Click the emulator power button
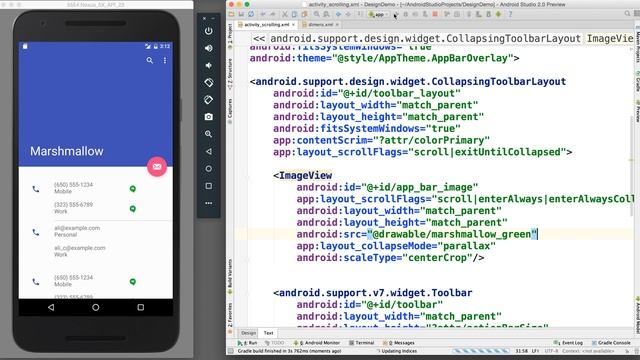The width and height of the screenshot is (640, 360). coord(209,31)
